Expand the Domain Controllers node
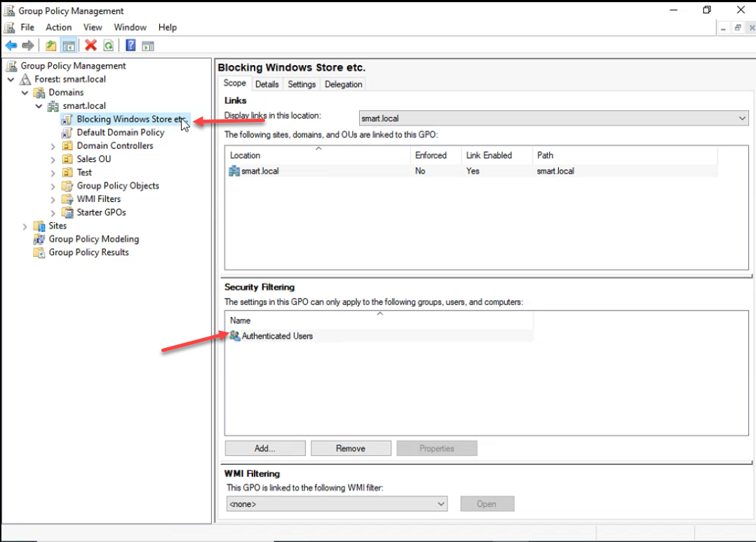This screenshot has height=542, width=756. tap(53, 146)
